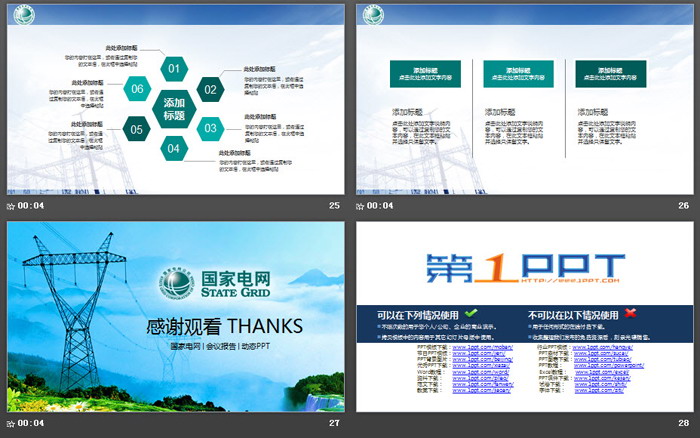This screenshot has height=438, width=700.
Task: Click slide number 28 label
Action: (683, 423)
